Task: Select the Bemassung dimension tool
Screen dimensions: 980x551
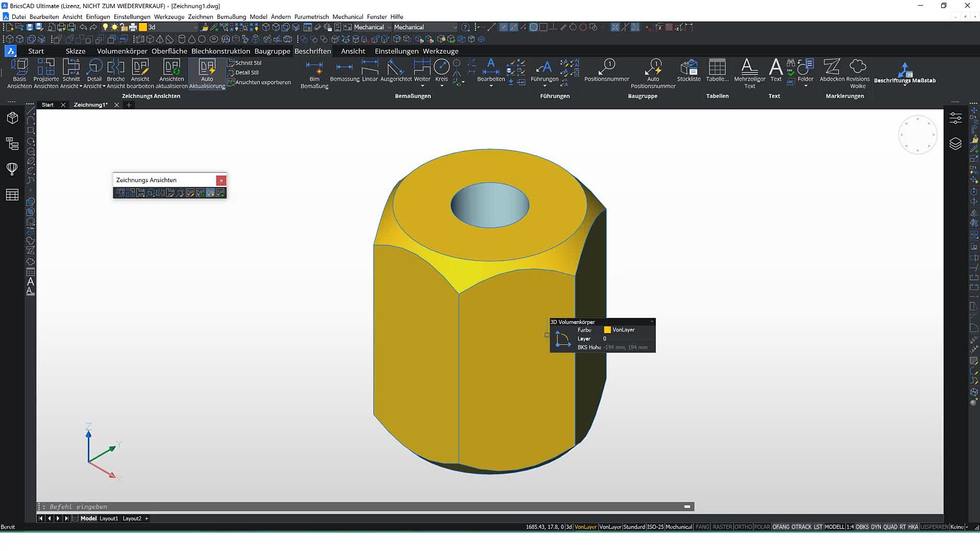Action: pyautogui.click(x=345, y=71)
